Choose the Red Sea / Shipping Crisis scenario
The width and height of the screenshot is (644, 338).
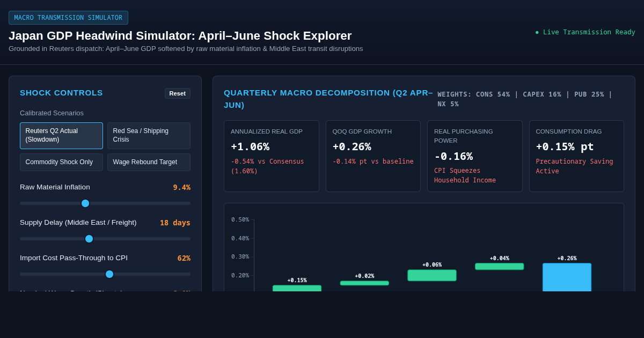click(x=149, y=136)
